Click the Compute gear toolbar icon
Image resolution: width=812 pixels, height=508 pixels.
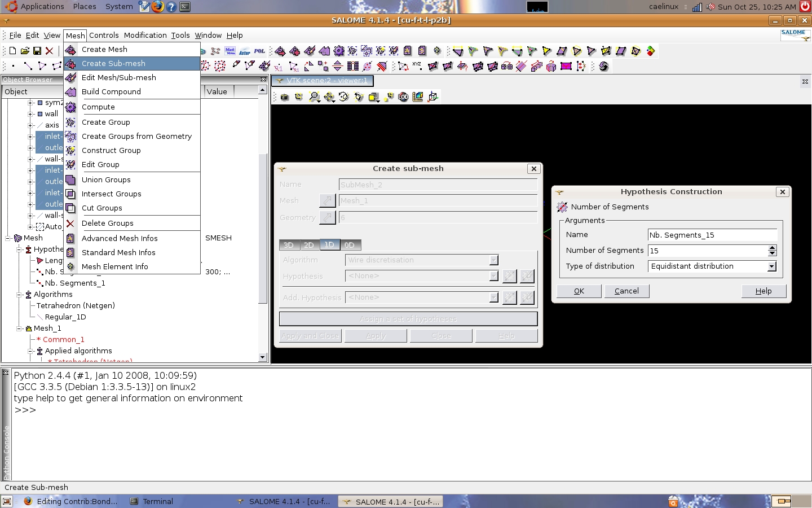(339, 51)
